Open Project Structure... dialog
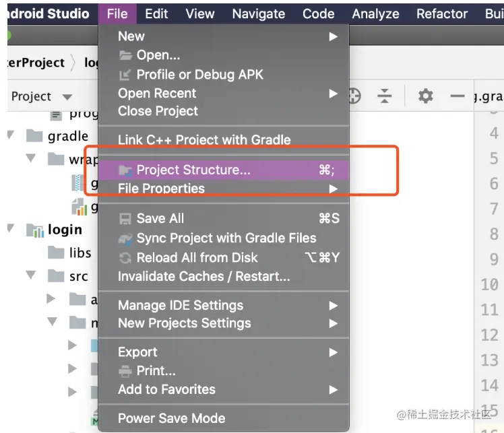The width and height of the screenshot is (504, 433). [224, 170]
